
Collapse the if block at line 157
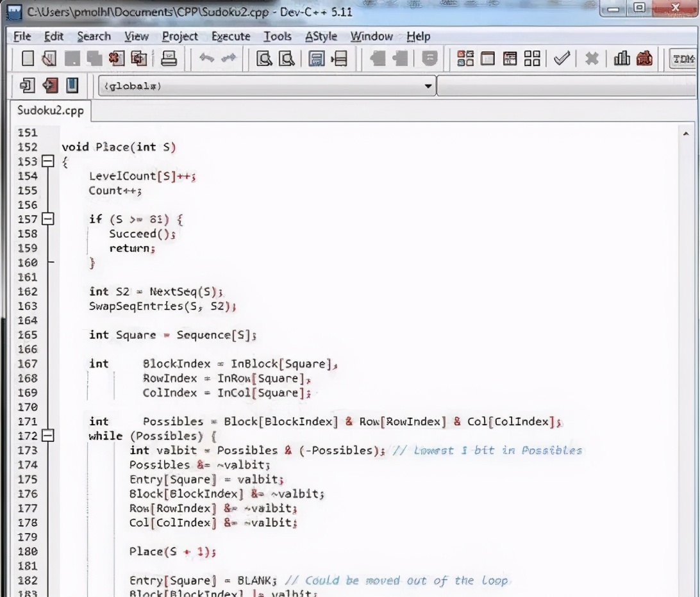[x=48, y=219]
